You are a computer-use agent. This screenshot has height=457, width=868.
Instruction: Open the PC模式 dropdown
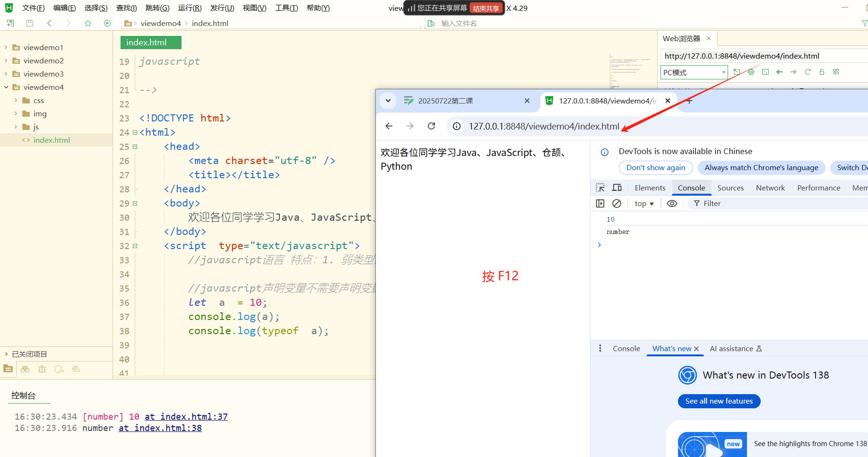(x=694, y=72)
